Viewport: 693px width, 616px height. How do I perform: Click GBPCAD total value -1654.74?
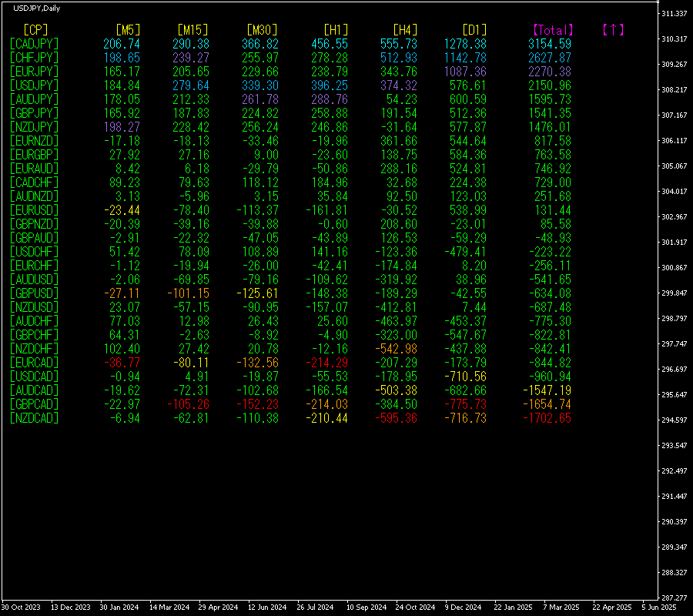point(547,404)
